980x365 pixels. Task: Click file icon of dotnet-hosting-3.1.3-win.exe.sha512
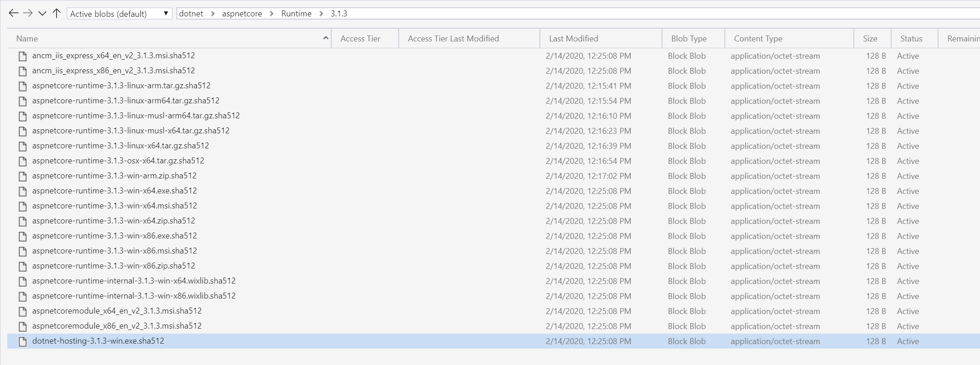tap(22, 341)
